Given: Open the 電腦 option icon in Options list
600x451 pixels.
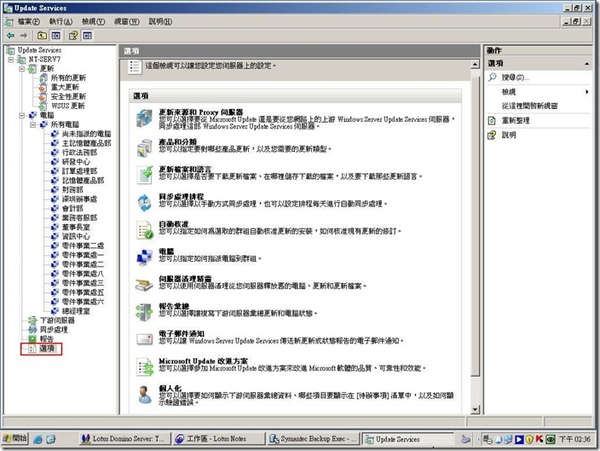Looking at the screenshot, I should [x=144, y=257].
